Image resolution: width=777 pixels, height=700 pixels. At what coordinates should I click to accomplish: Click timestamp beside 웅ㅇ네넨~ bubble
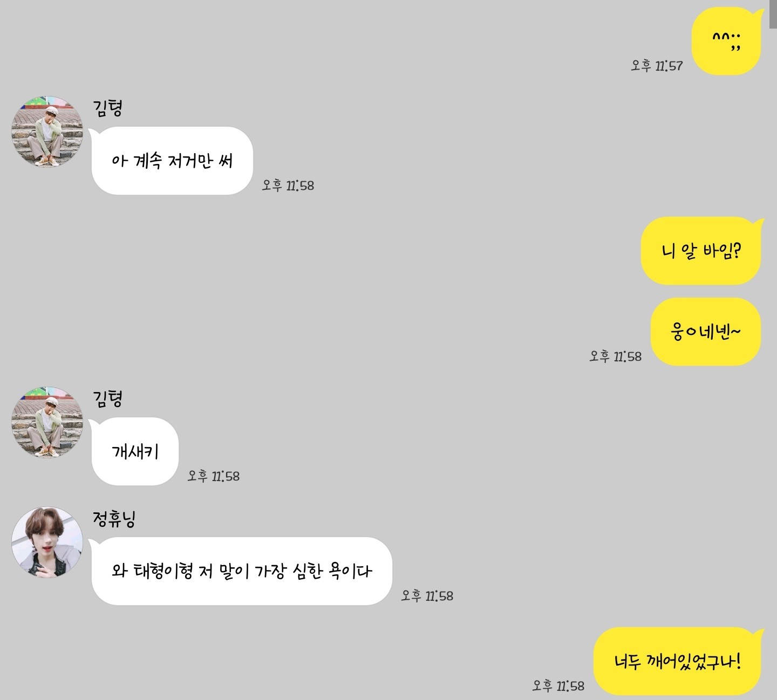(x=615, y=356)
